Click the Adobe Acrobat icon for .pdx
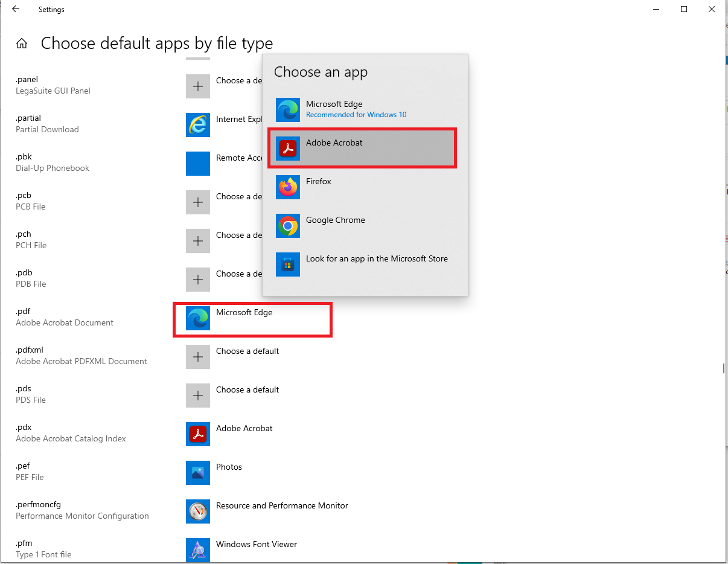The image size is (728, 564). pyautogui.click(x=198, y=434)
